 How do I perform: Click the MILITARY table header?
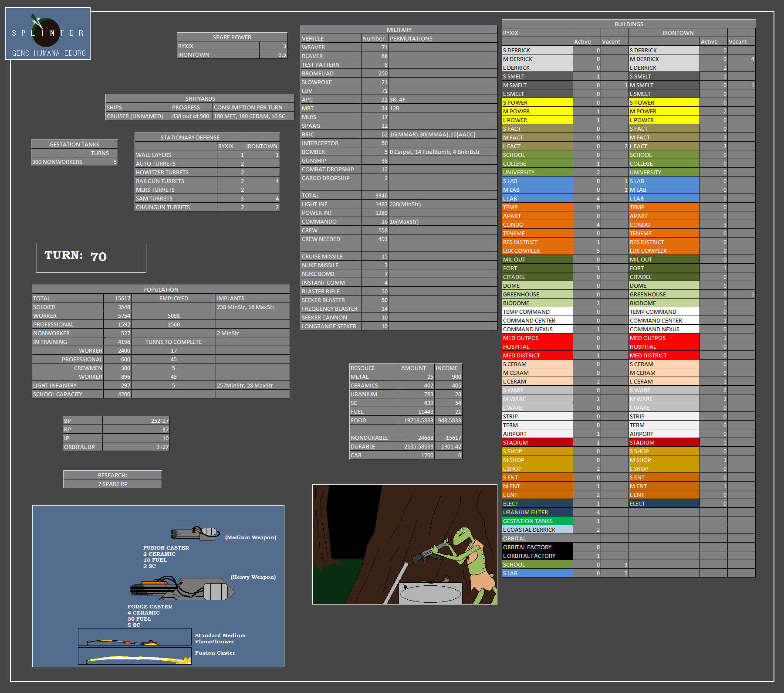tap(399, 30)
